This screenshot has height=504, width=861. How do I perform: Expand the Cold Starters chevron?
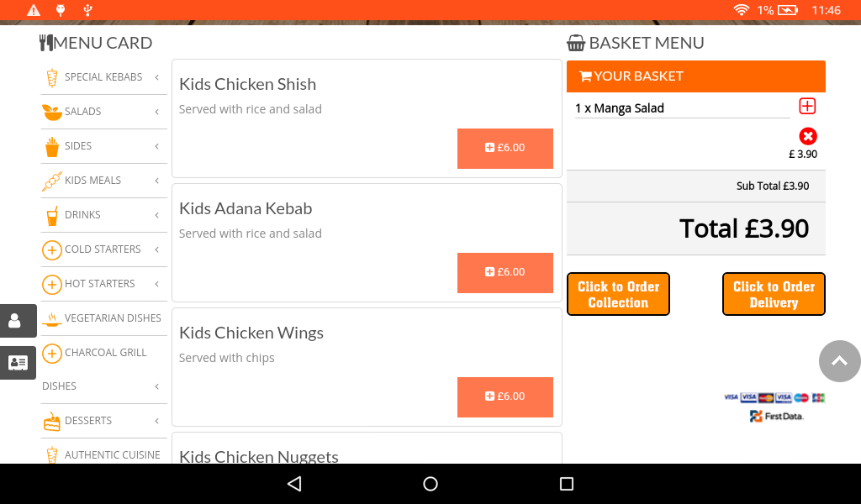[x=156, y=249]
